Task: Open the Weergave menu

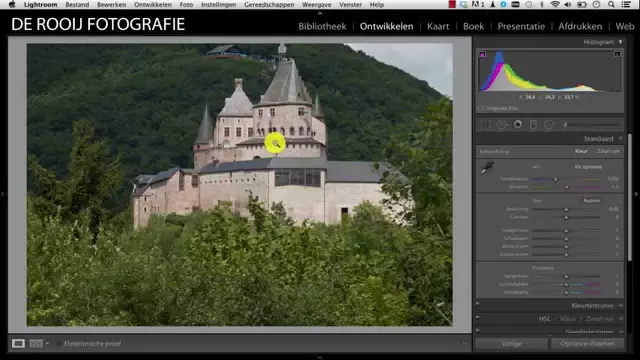Action: (x=317, y=4)
